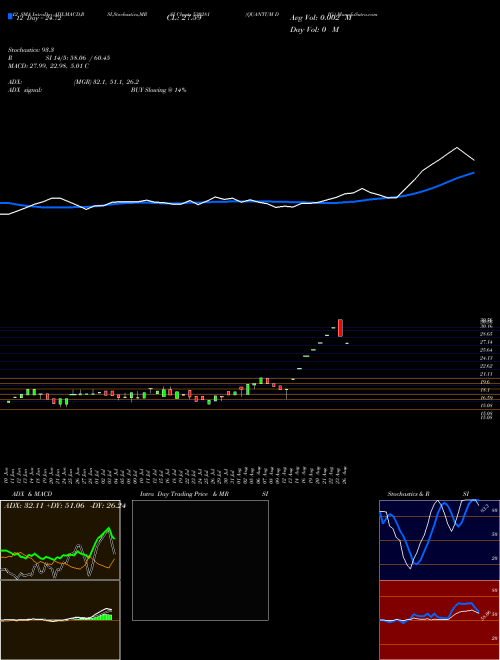This screenshot has width=500, height=660.
Task: Click the blue-background Stochastics chart
Action: [x=439, y=540]
